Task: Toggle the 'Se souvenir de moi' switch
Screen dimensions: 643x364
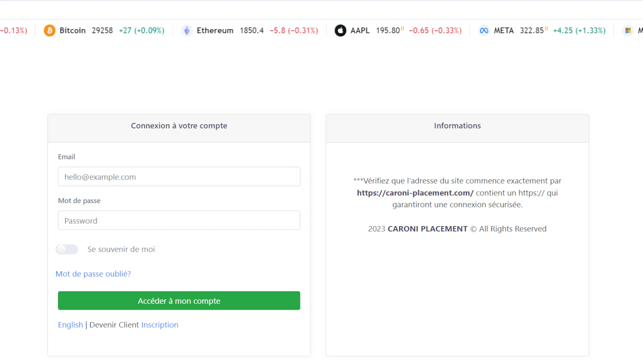Action: [x=67, y=249]
